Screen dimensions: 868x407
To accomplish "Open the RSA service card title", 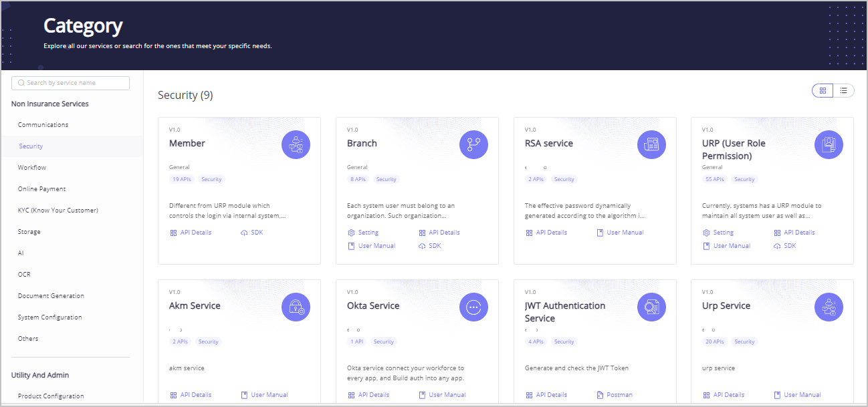I will 549,143.
